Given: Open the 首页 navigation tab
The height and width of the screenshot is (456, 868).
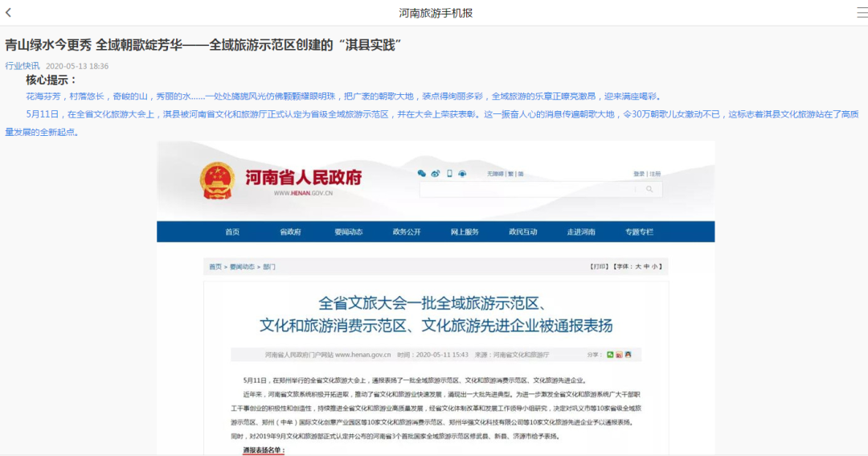Looking at the screenshot, I should coord(232,232).
